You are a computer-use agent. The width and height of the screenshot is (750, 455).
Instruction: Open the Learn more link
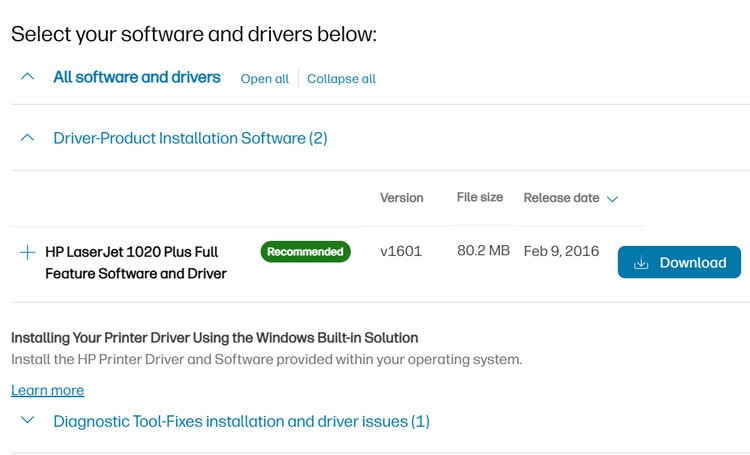coord(48,390)
